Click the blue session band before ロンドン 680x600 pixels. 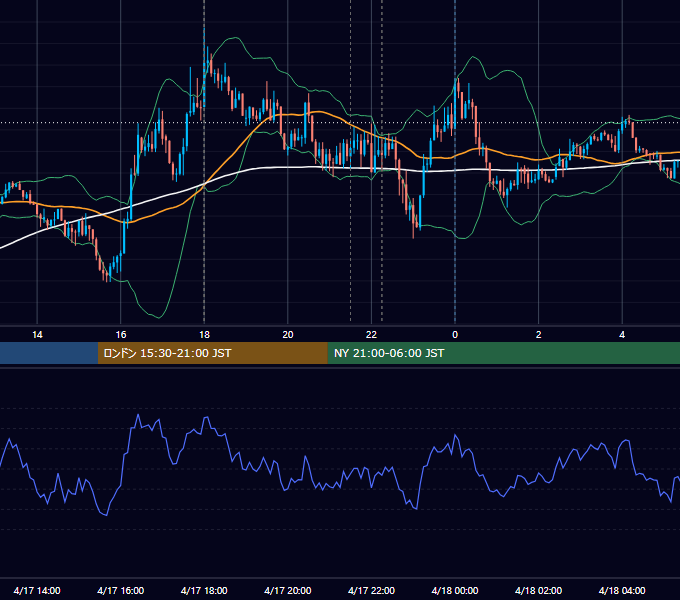pyautogui.click(x=49, y=353)
